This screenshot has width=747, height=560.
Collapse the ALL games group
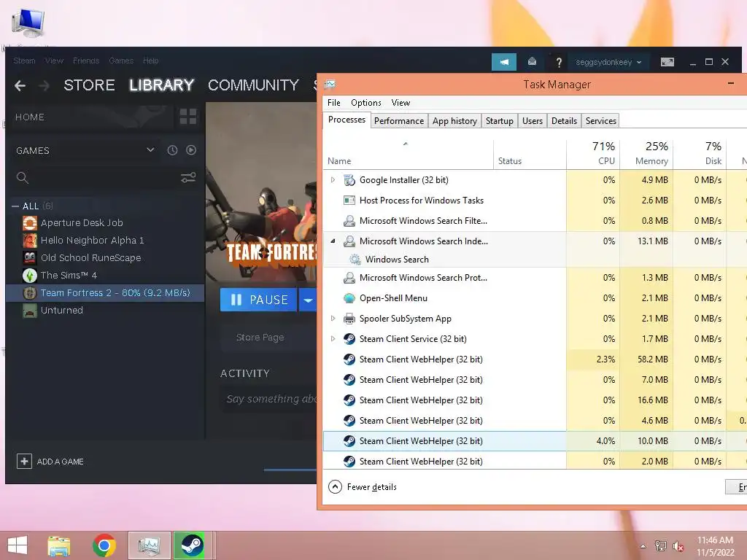pyautogui.click(x=15, y=206)
